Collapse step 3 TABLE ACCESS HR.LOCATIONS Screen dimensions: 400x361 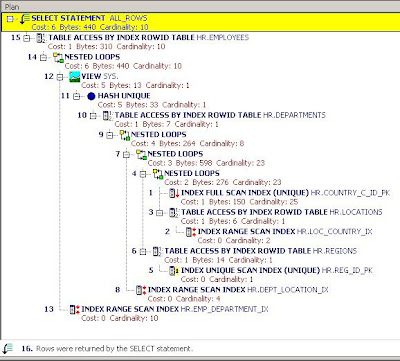pyautogui.click(x=160, y=213)
